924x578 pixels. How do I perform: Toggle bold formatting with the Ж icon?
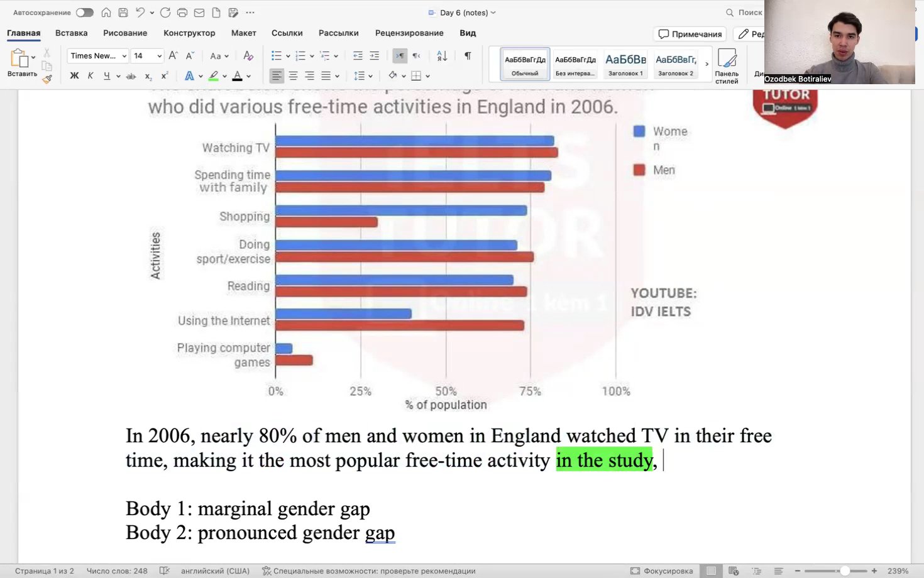(x=74, y=75)
